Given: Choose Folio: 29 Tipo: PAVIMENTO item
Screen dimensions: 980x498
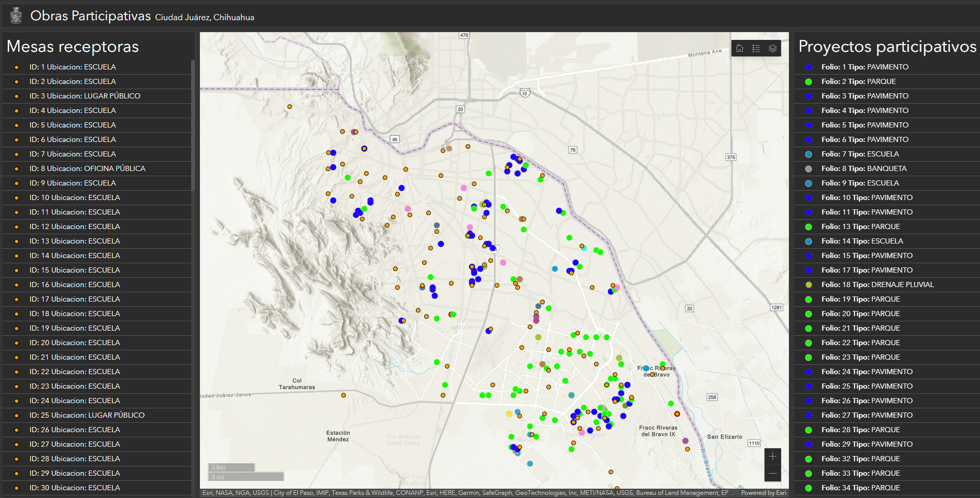Looking at the screenshot, I should pos(867,444).
